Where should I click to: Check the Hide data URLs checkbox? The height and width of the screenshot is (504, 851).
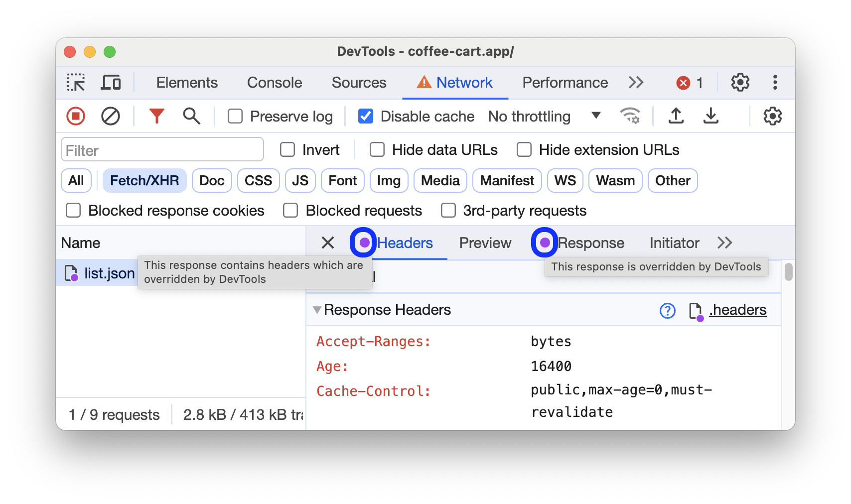[x=377, y=149]
